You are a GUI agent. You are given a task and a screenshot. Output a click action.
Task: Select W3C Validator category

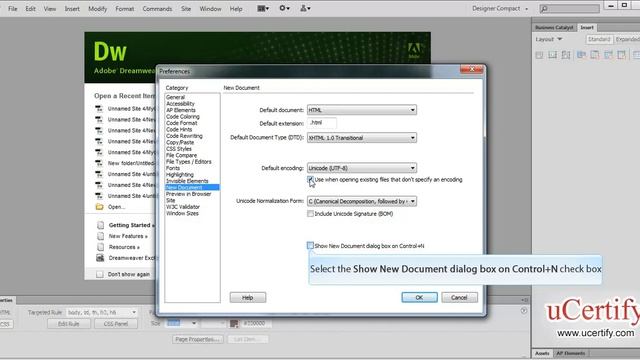pyautogui.click(x=183, y=207)
